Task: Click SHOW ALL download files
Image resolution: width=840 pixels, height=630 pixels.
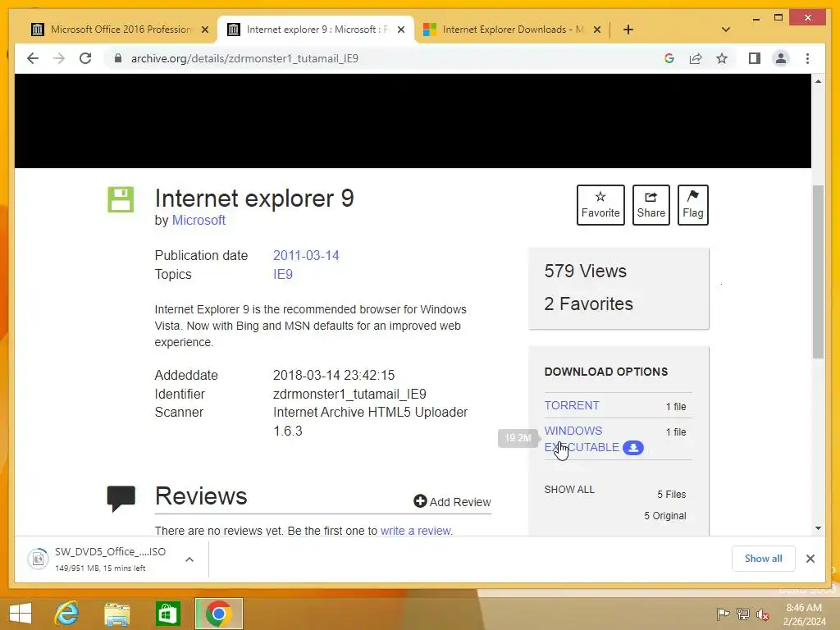Action: click(569, 490)
